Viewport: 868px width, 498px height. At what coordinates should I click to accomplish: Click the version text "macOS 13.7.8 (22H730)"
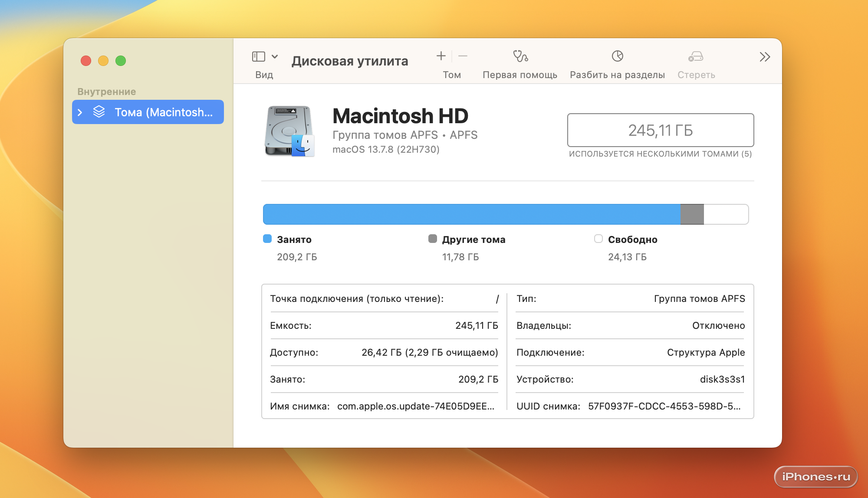(x=386, y=149)
